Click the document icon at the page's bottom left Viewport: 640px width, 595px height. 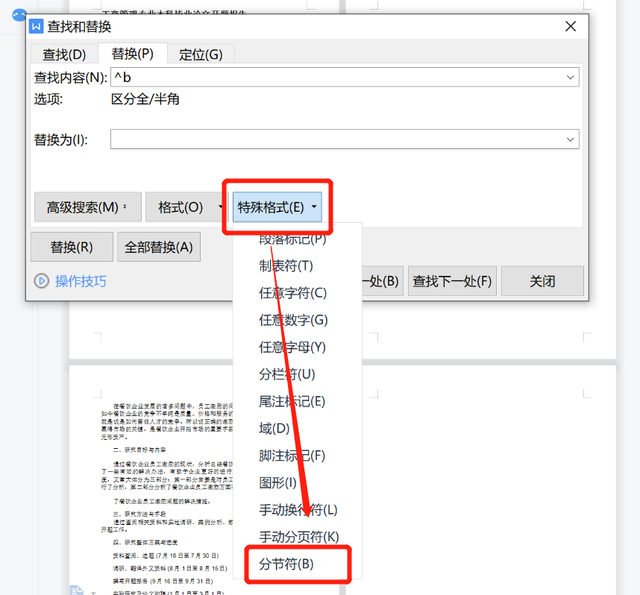[77, 590]
